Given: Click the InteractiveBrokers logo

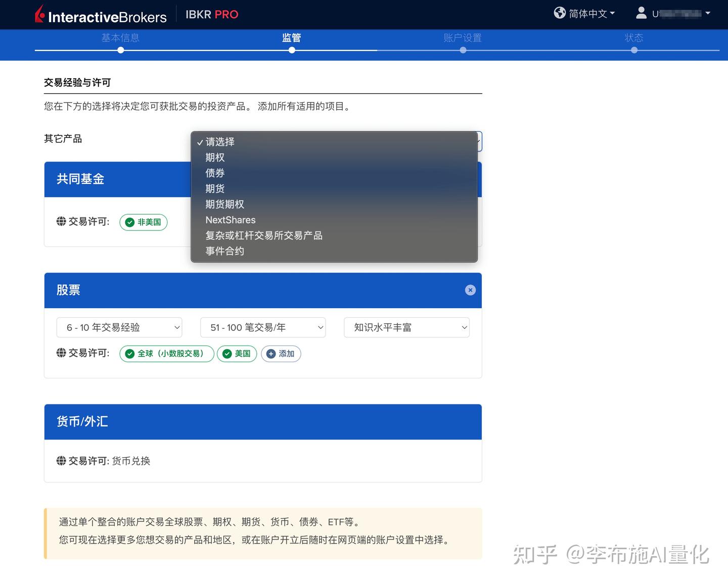Looking at the screenshot, I should [101, 14].
